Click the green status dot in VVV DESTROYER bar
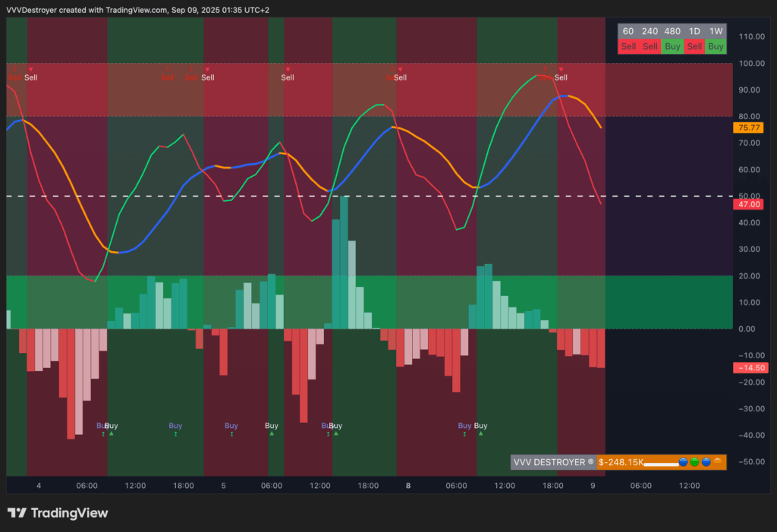The height and width of the screenshot is (532, 777). click(x=694, y=462)
